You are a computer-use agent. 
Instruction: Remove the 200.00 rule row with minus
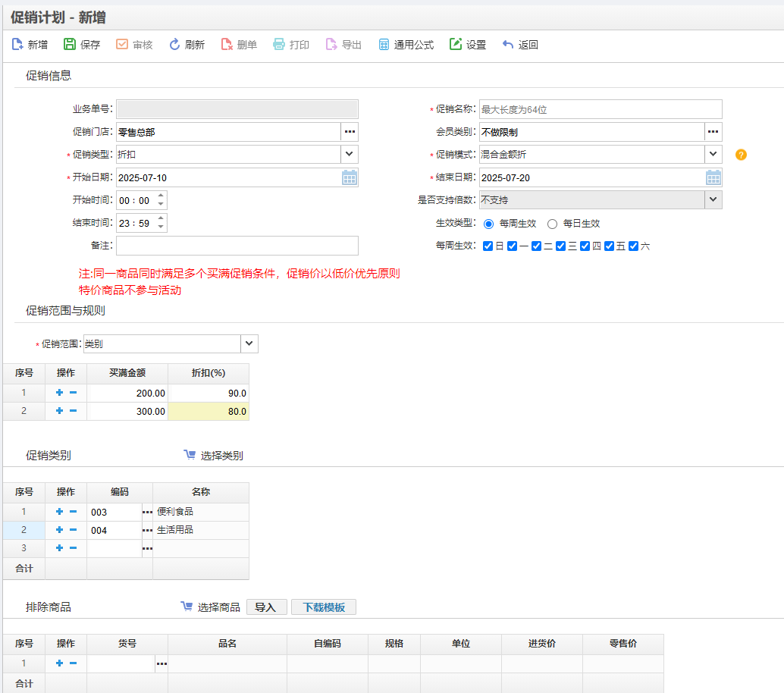click(x=73, y=393)
